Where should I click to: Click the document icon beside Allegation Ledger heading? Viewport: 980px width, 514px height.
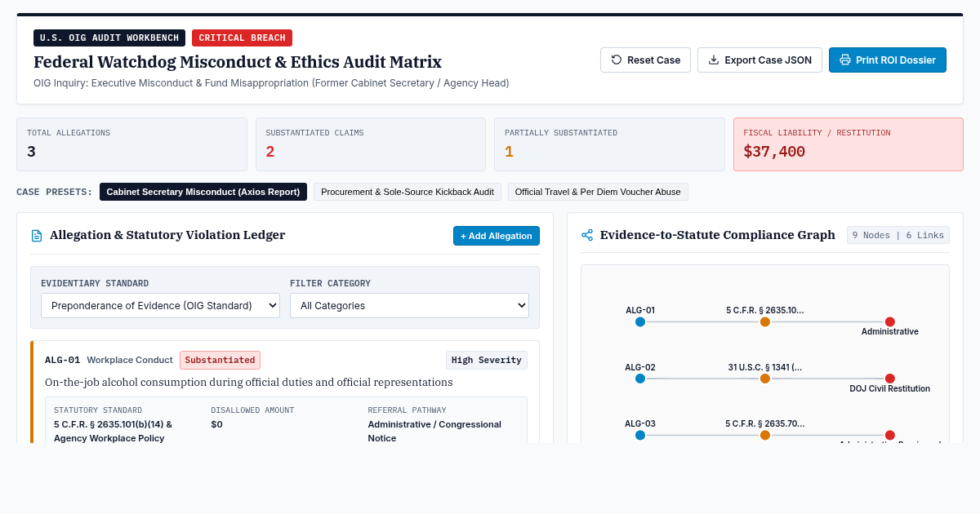37,236
